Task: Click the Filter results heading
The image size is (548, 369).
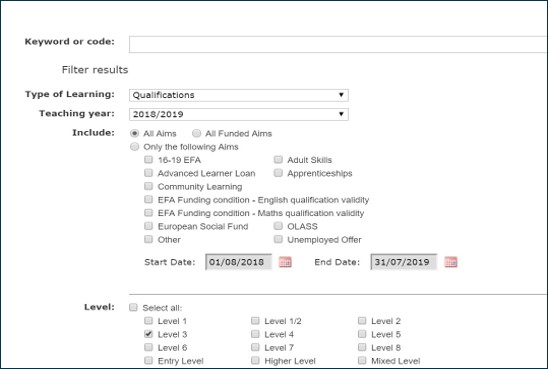Action: [x=95, y=70]
